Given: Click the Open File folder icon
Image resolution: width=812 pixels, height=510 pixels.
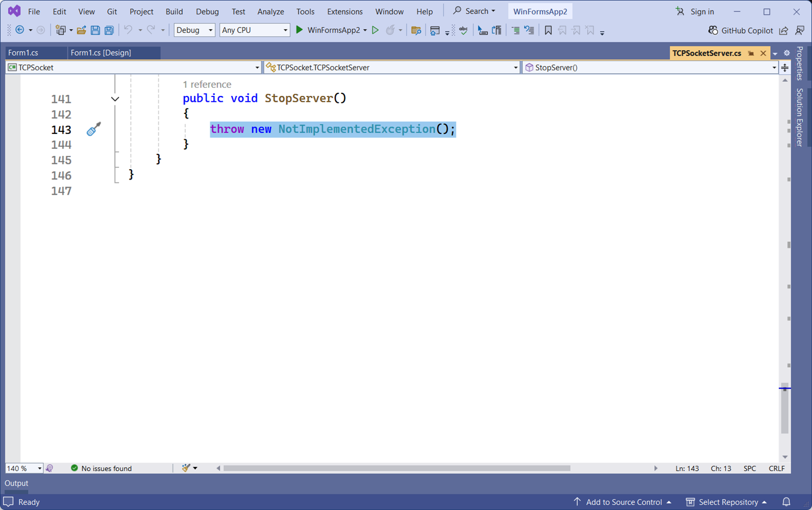Looking at the screenshot, I should (81, 30).
